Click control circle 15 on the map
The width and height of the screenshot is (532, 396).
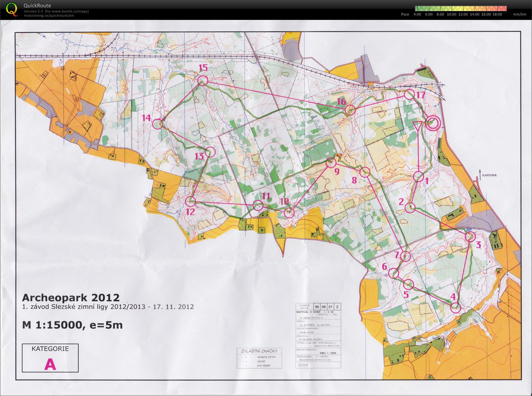click(x=202, y=81)
